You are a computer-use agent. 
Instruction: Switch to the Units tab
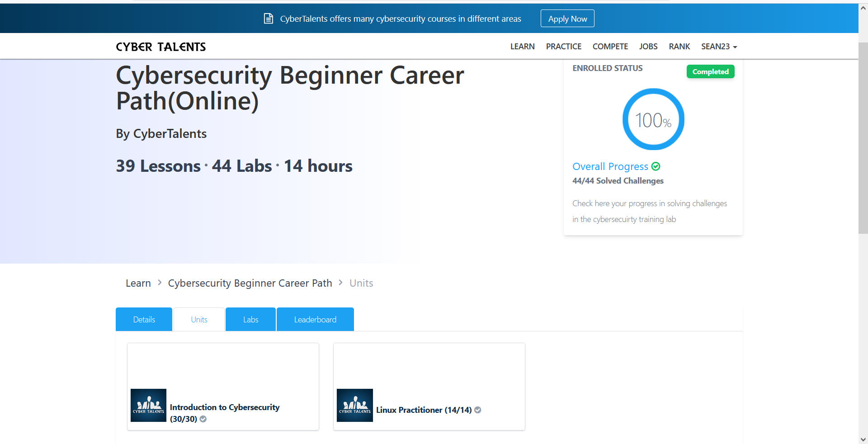[x=199, y=319]
